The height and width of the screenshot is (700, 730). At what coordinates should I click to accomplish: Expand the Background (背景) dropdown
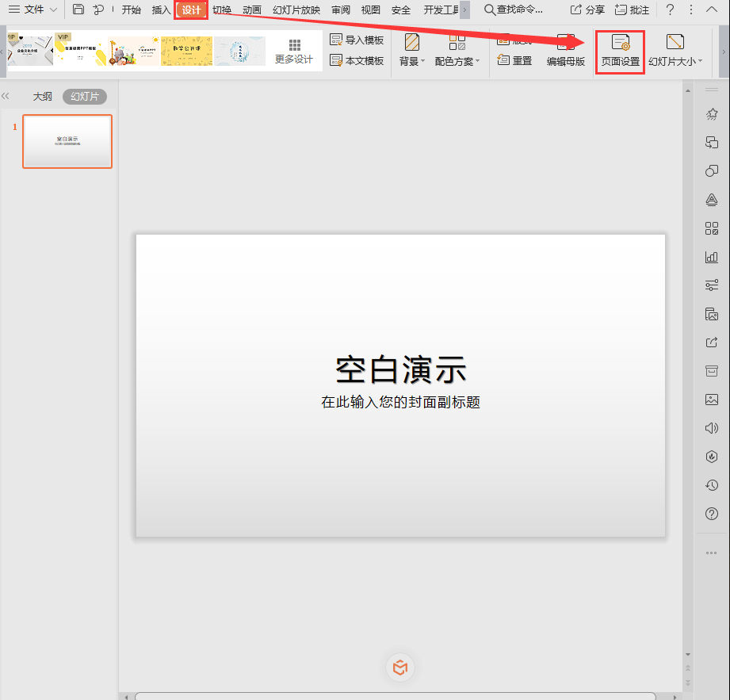coord(412,51)
